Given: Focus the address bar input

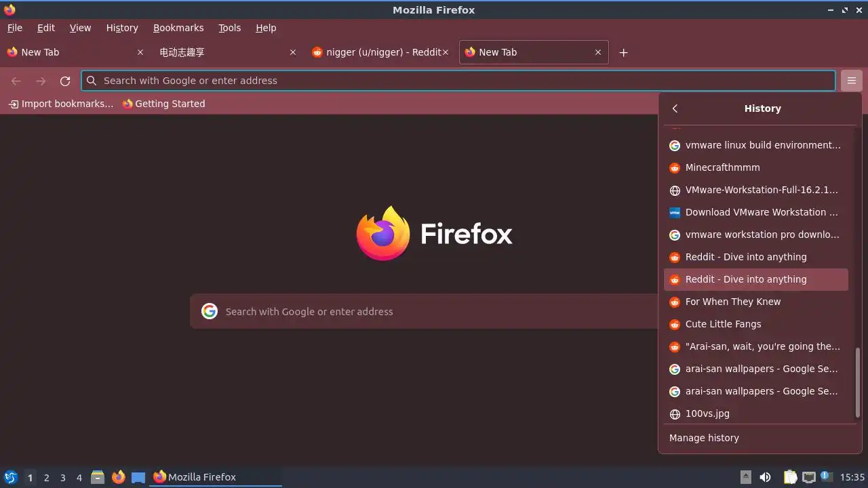Looking at the screenshot, I should [x=458, y=81].
